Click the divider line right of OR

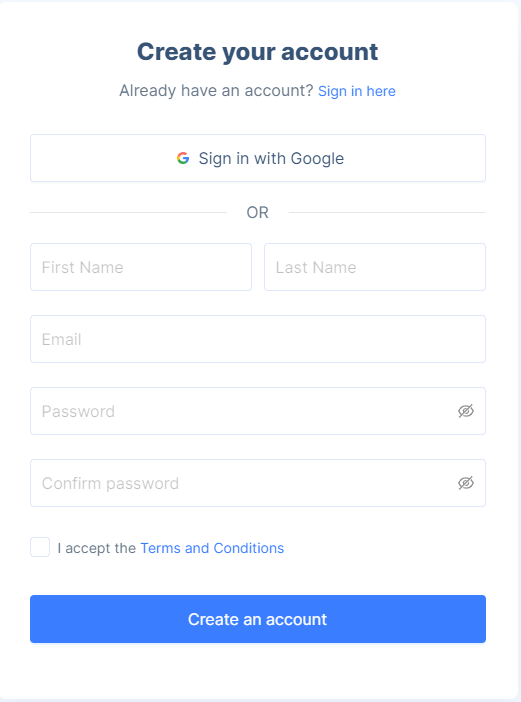click(387, 213)
